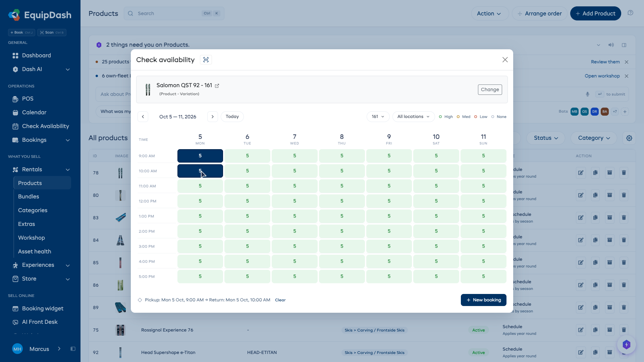
Task: Toggle the sound icon in the notification panel
Action: [611, 45]
